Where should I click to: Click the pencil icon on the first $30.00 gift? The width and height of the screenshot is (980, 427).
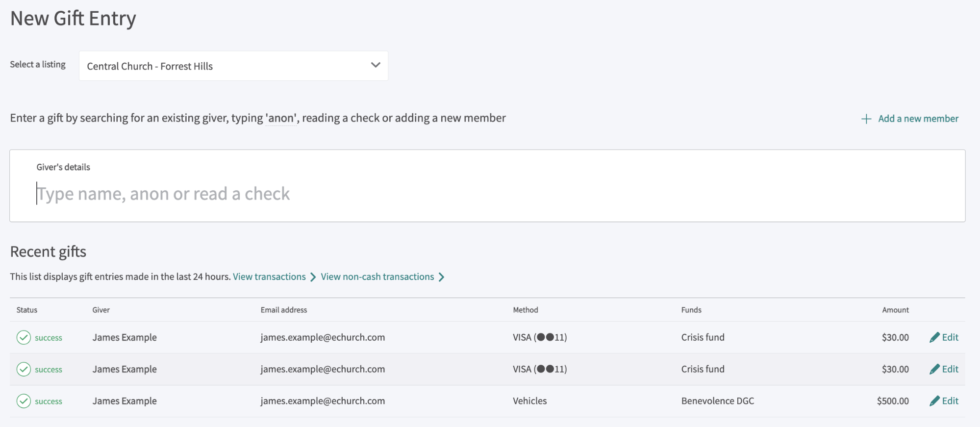tap(934, 337)
